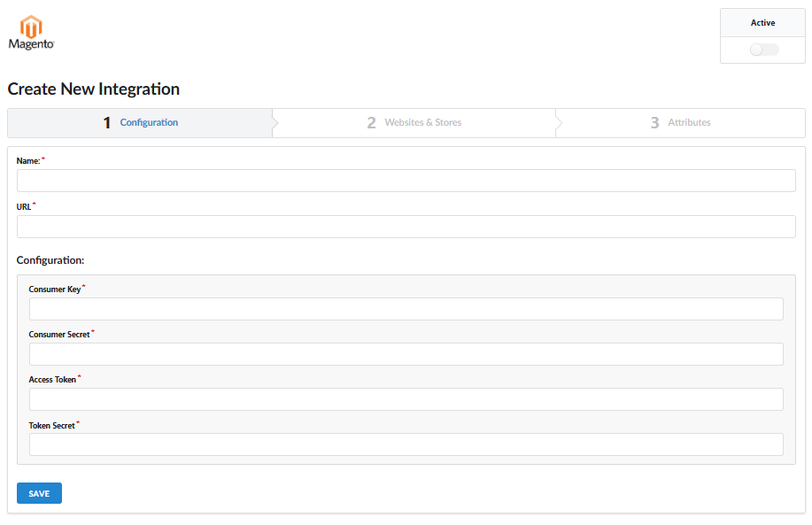Click the 'Create New Integration' page heading
The width and height of the screenshot is (812, 525).
pyautogui.click(x=94, y=89)
